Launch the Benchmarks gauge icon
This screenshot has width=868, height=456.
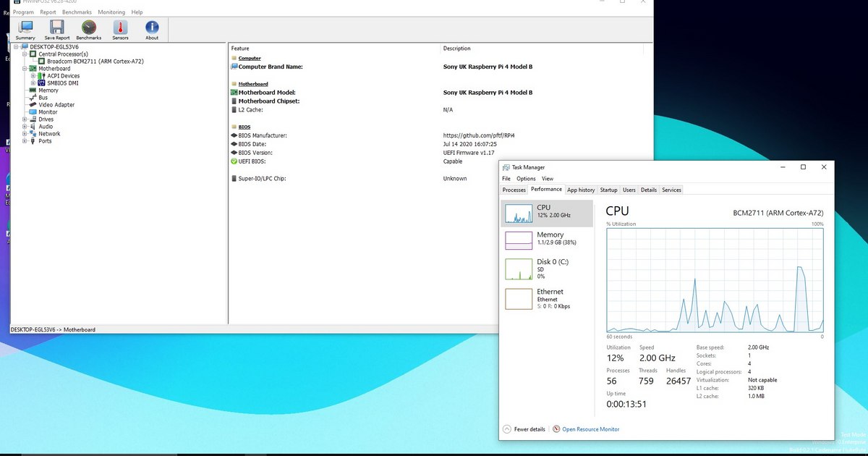[x=89, y=27]
